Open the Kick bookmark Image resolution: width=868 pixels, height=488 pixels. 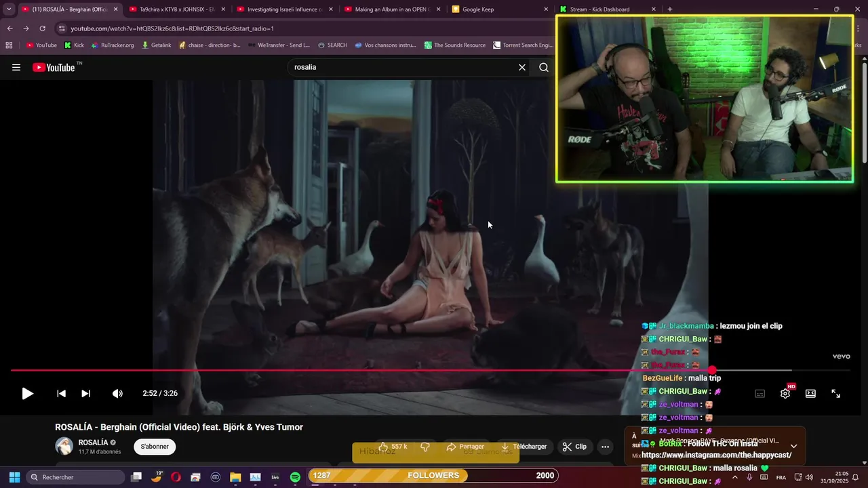[74, 45]
